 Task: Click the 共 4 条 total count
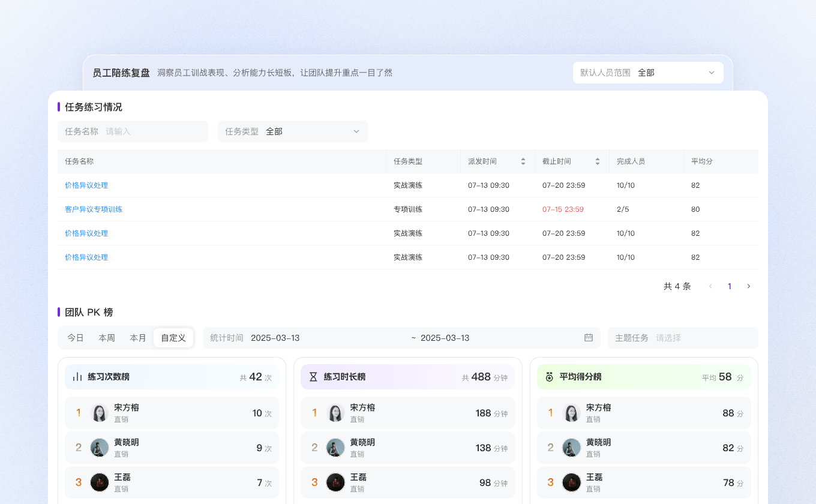(x=677, y=286)
